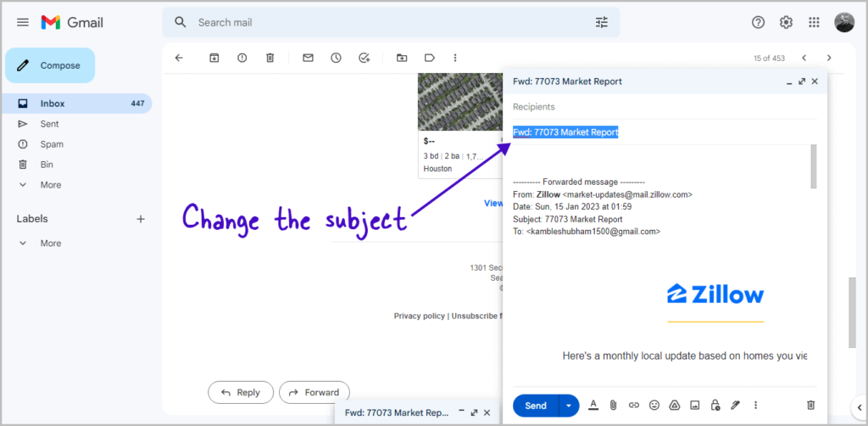The width and height of the screenshot is (868, 426).
Task: Open the toolbar More options menu
Action: (455, 58)
